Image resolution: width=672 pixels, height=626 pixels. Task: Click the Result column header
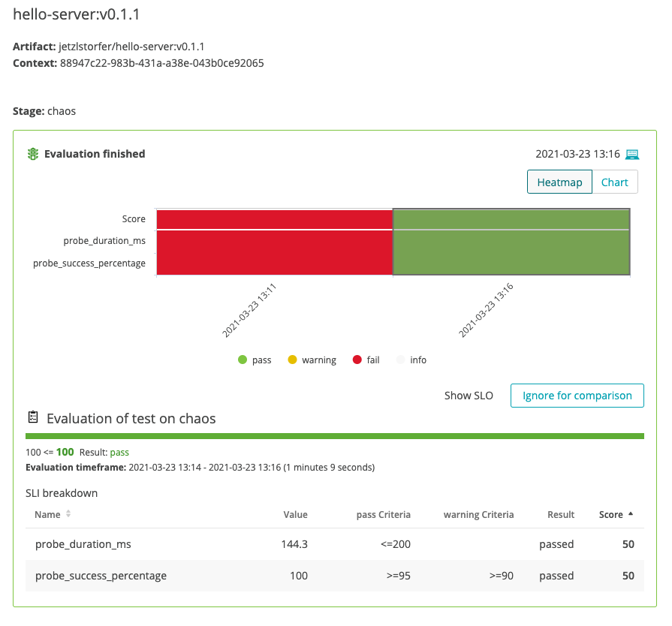pos(561,514)
